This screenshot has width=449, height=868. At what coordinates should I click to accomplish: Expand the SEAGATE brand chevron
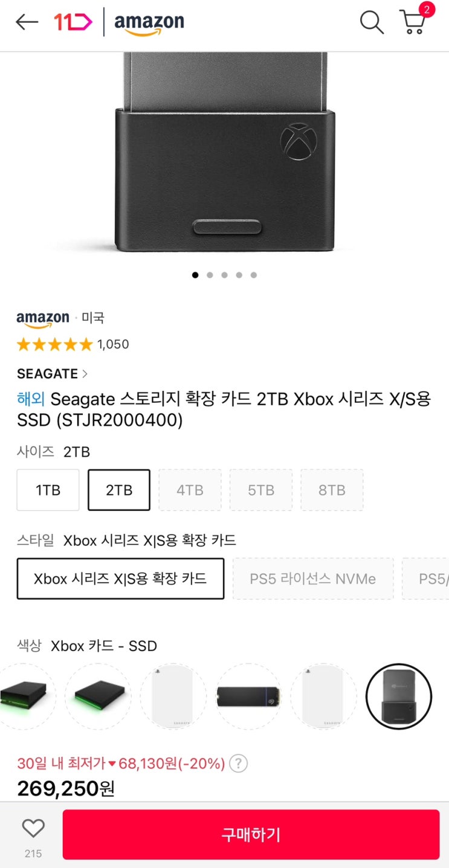(x=85, y=374)
